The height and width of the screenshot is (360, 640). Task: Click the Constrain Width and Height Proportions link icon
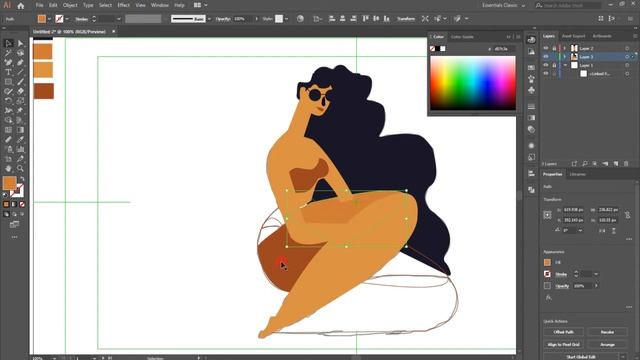click(627, 214)
